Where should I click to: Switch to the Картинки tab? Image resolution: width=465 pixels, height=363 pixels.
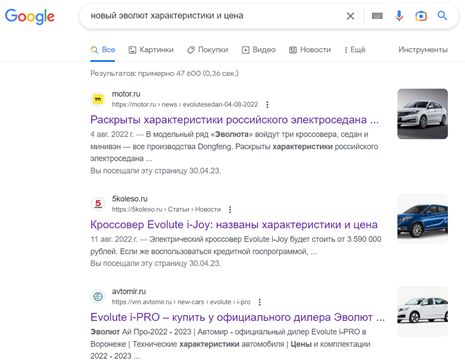click(151, 50)
